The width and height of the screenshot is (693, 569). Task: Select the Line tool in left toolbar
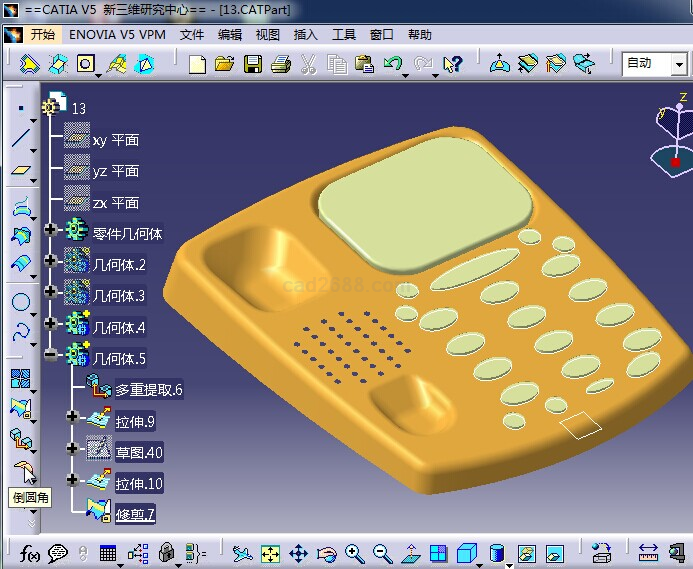[20, 140]
